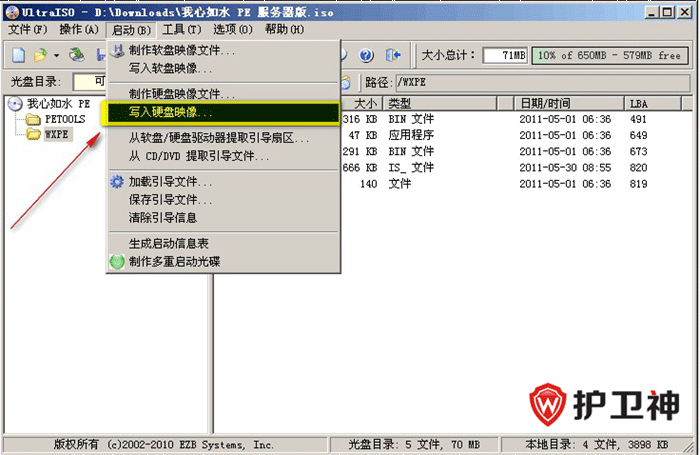Viewport: 700px width, 455px height.
Task: Click the 应用程序 type cell
Action: [x=411, y=135]
